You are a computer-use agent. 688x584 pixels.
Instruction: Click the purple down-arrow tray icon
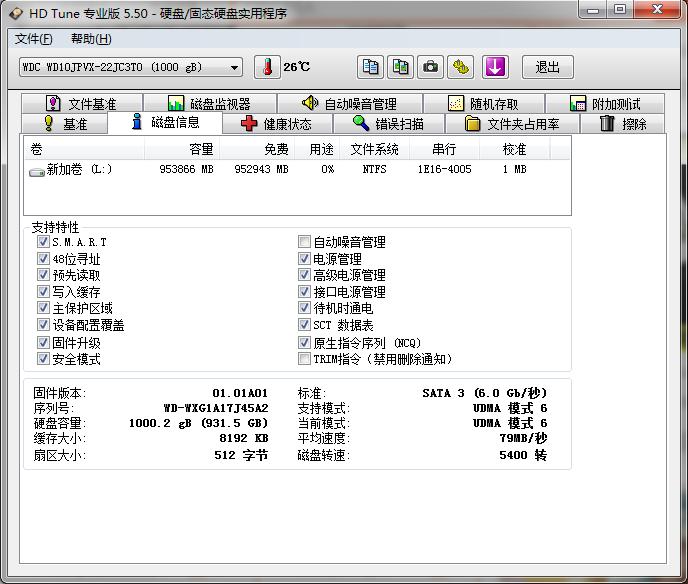point(495,67)
